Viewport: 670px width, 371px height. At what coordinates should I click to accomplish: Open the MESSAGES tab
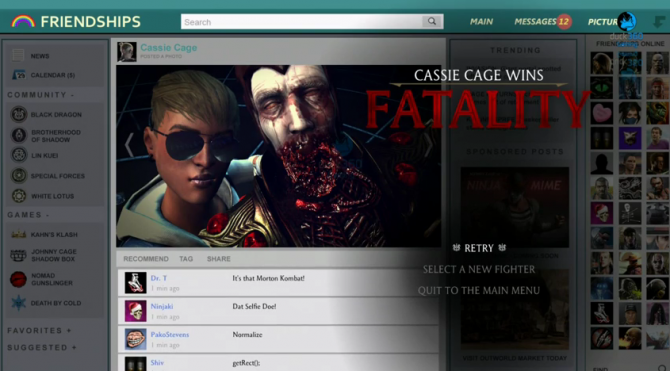coord(535,21)
